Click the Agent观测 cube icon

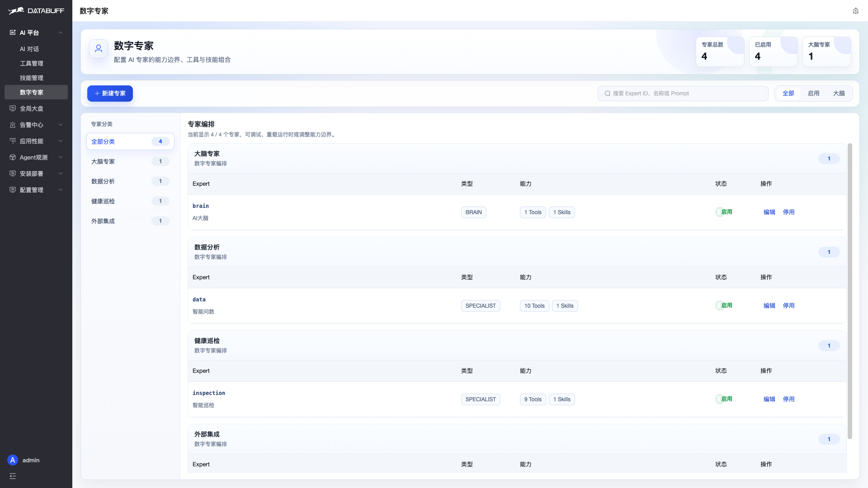13,157
